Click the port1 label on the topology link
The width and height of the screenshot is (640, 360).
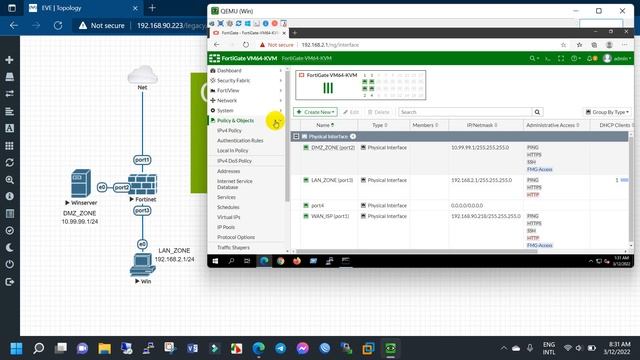point(142,160)
